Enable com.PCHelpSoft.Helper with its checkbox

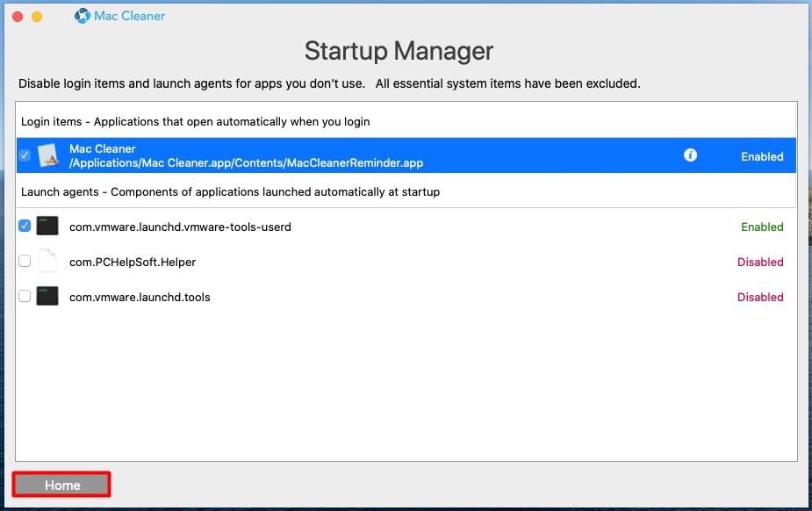25,261
